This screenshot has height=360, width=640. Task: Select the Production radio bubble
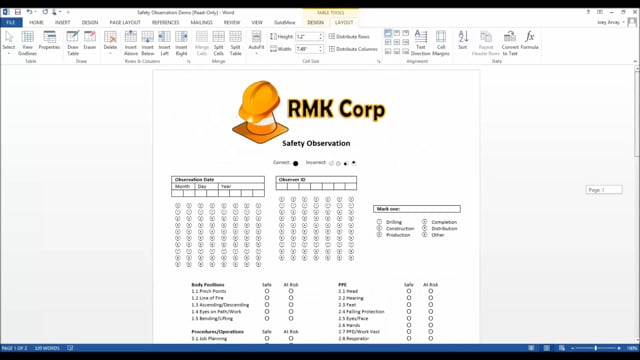coord(379,235)
